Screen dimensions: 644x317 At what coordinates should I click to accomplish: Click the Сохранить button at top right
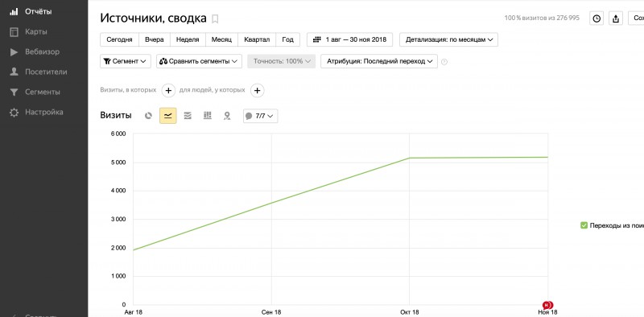point(636,19)
